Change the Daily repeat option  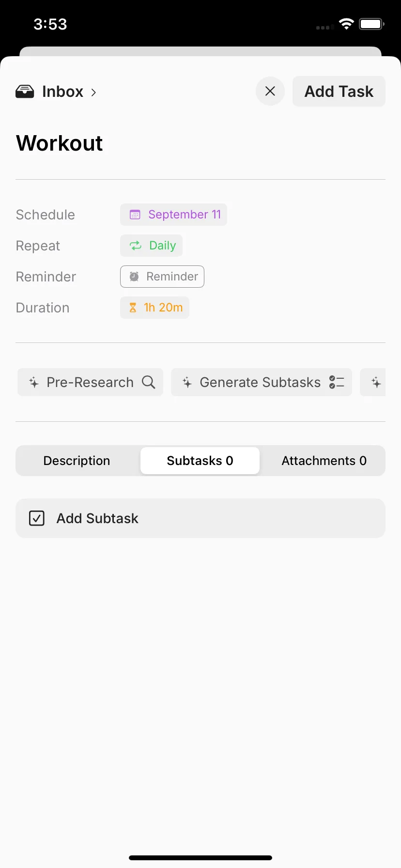pyautogui.click(x=151, y=246)
